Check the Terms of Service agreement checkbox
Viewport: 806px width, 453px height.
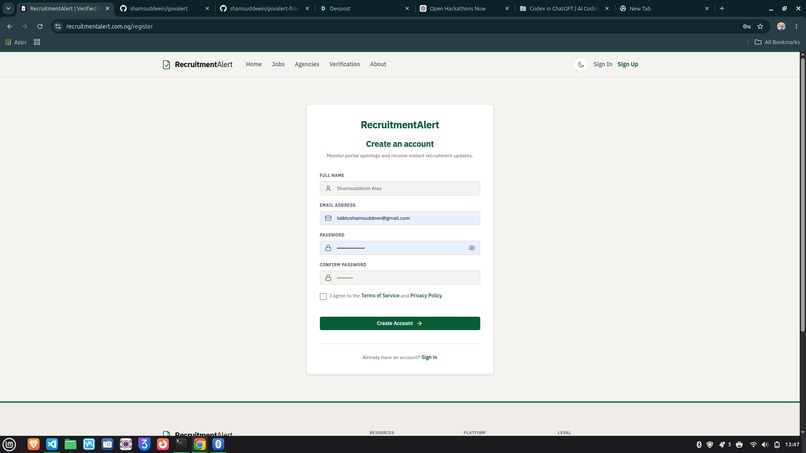tap(323, 296)
